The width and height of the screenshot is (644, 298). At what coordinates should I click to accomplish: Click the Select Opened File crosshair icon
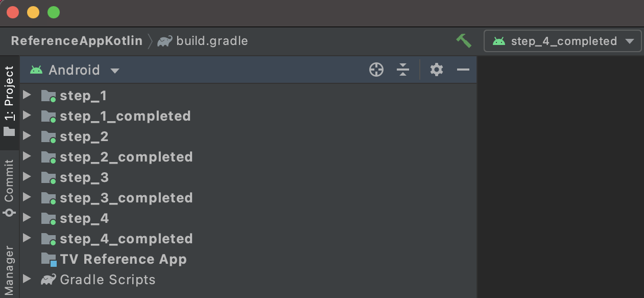click(x=376, y=70)
